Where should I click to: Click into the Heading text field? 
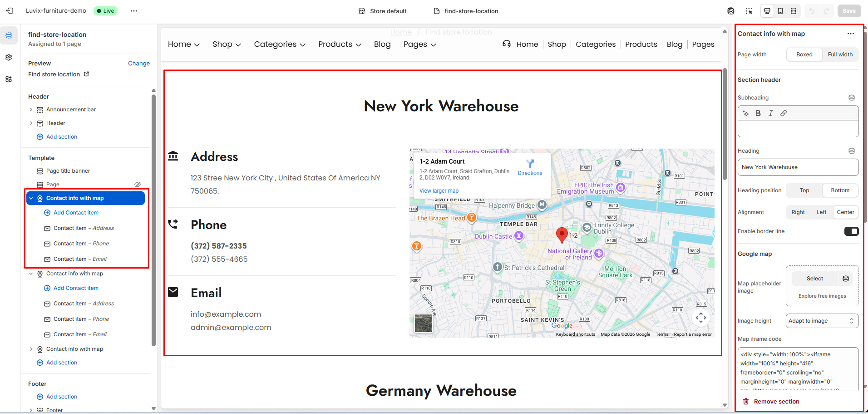coord(798,167)
